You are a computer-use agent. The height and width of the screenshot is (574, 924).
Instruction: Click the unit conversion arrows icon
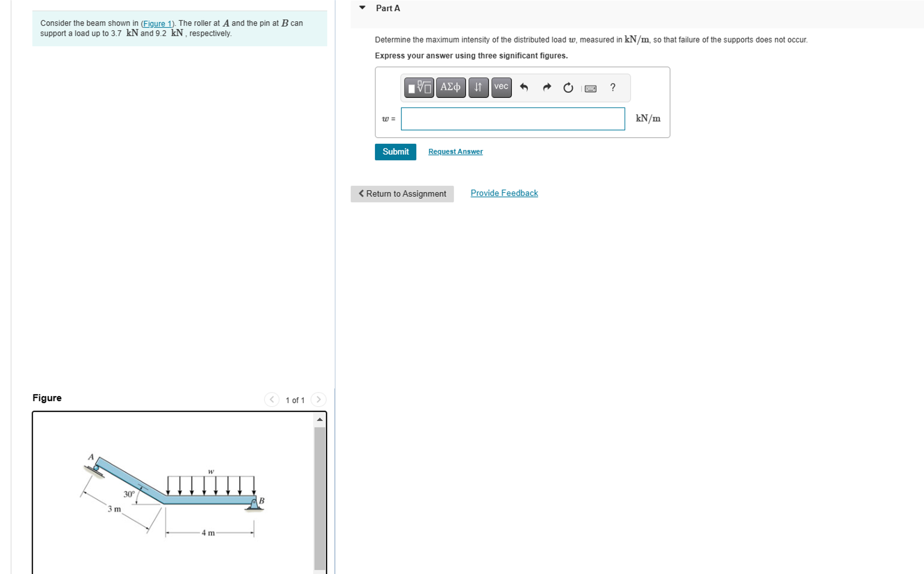[x=477, y=87]
